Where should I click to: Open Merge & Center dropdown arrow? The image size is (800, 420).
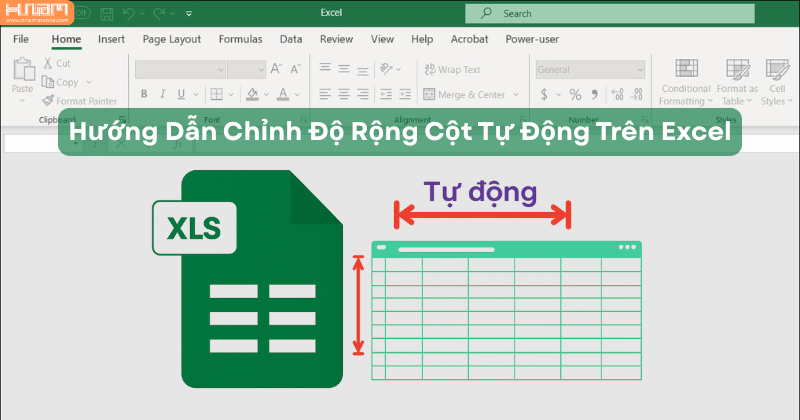(x=516, y=95)
